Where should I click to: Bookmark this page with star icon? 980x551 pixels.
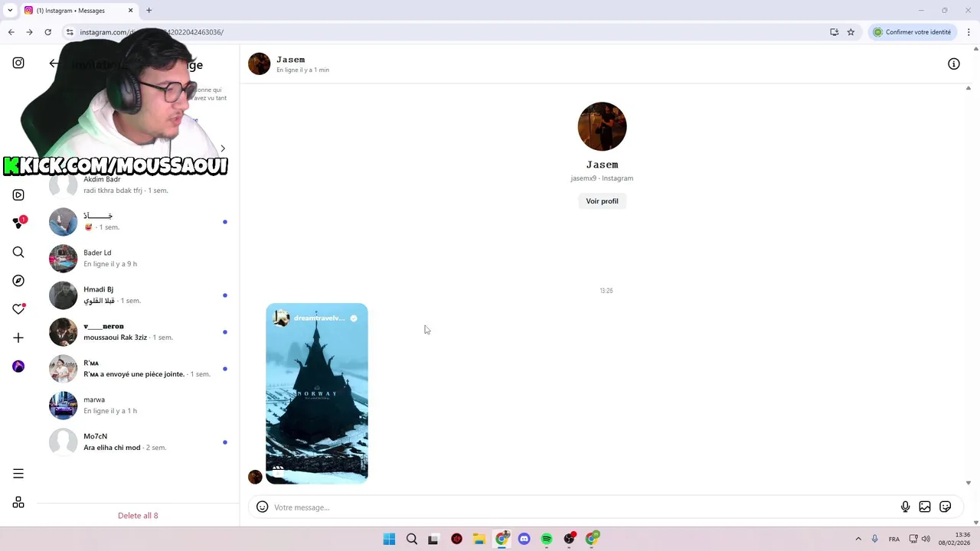851,32
